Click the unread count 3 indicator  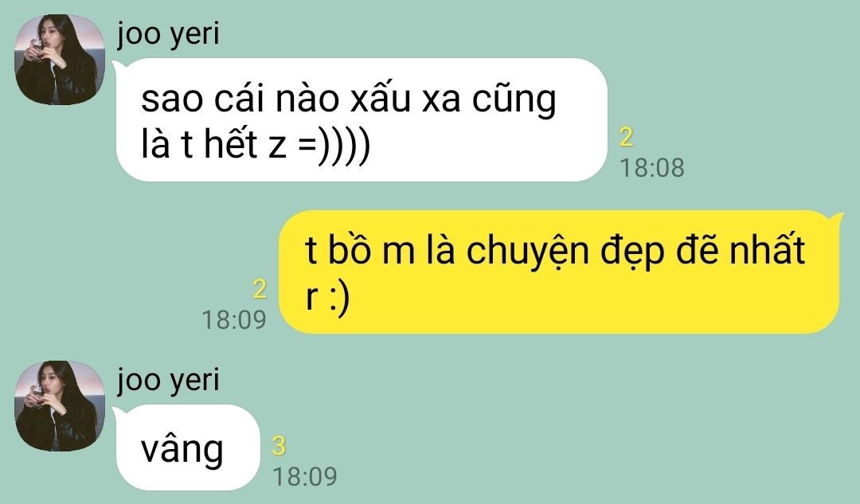279,446
